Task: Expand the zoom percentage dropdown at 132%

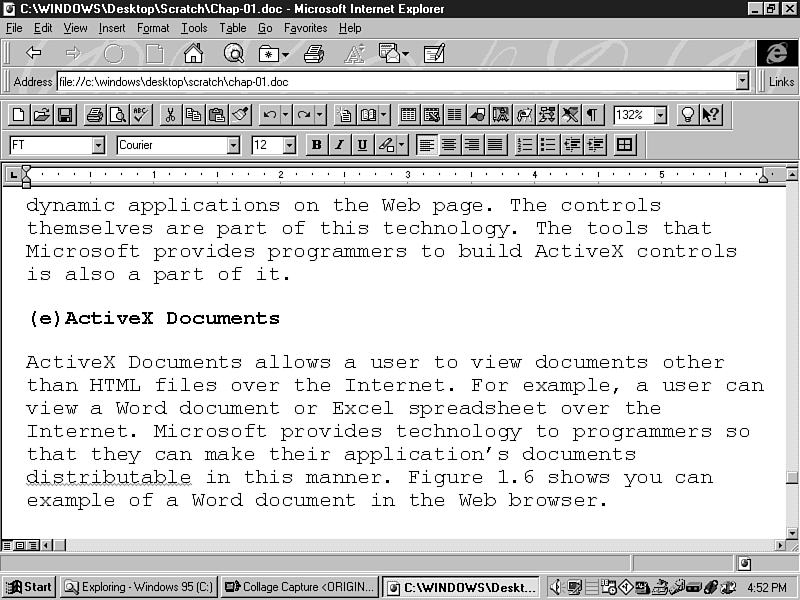Action: coord(660,115)
